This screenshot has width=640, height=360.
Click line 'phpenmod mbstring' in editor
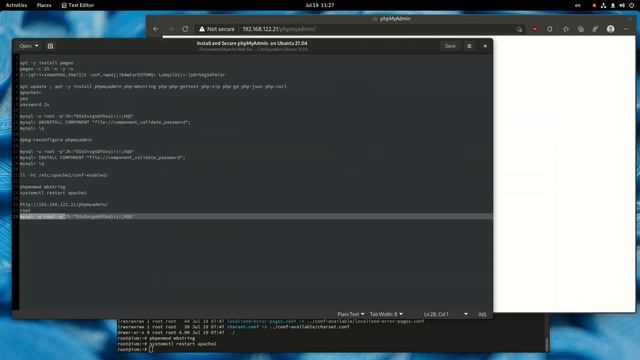42,187
